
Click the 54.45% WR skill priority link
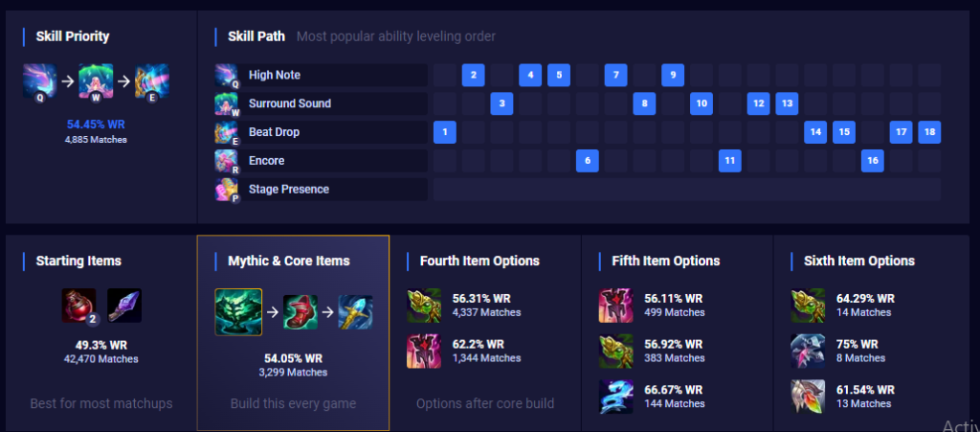pos(96,125)
